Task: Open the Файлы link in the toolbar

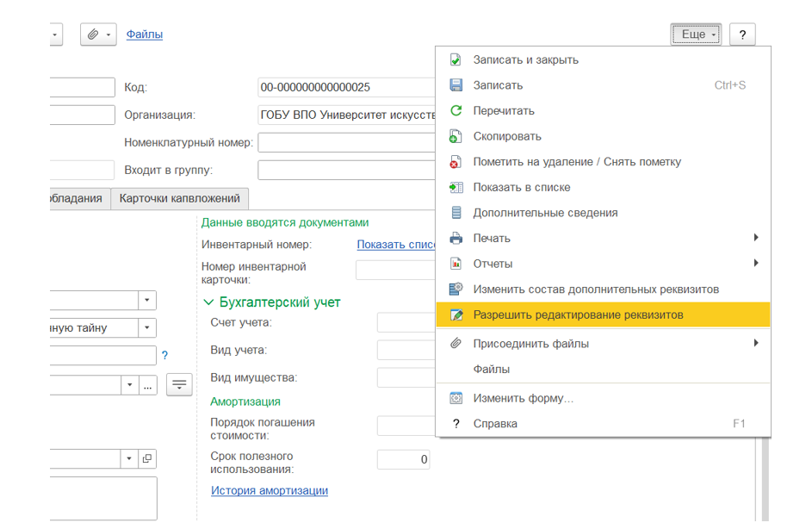Action: coord(145,34)
